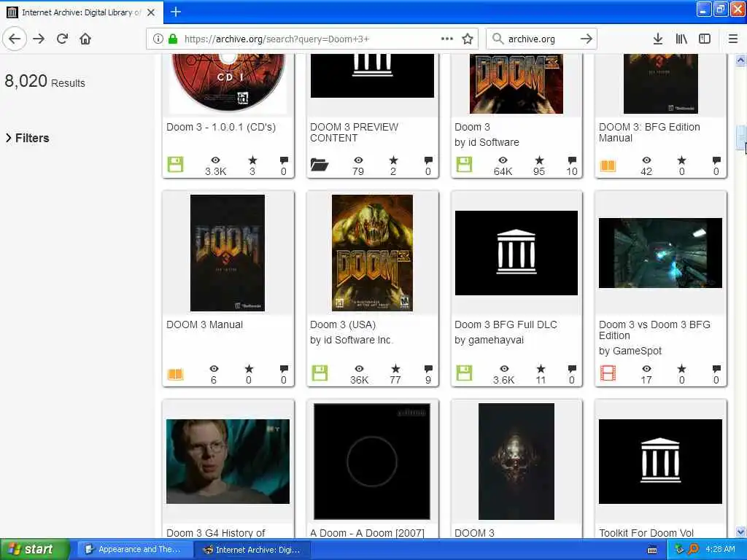The width and height of the screenshot is (747, 560).
Task: Open A Doom - A Doom [2007] thumbnail
Action: click(371, 462)
